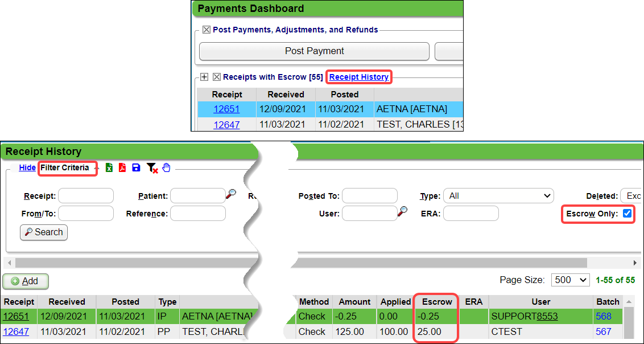
Task: Select the hand pan icon on the toolbar
Action: point(166,167)
